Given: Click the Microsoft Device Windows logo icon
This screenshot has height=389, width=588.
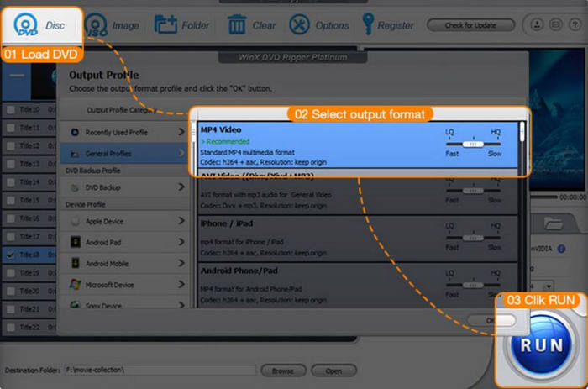Looking at the screenshot, I should point(75,284).
